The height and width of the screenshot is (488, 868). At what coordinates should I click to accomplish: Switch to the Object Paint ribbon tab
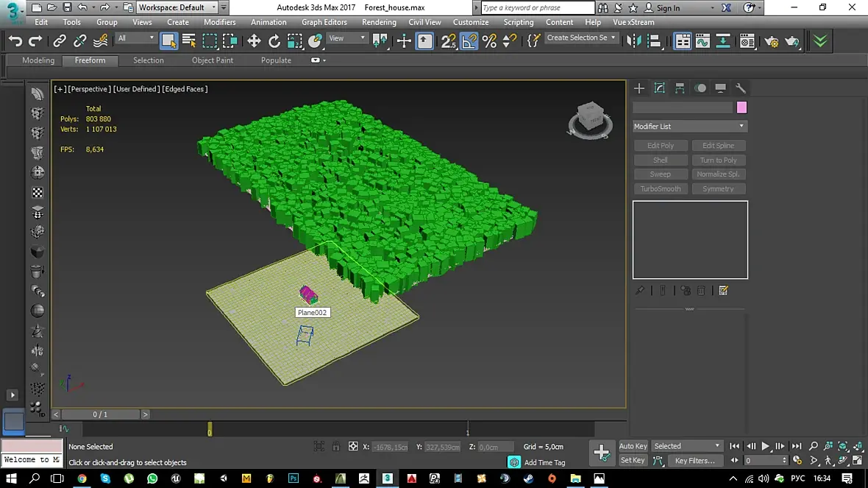[x=213, y=60]
